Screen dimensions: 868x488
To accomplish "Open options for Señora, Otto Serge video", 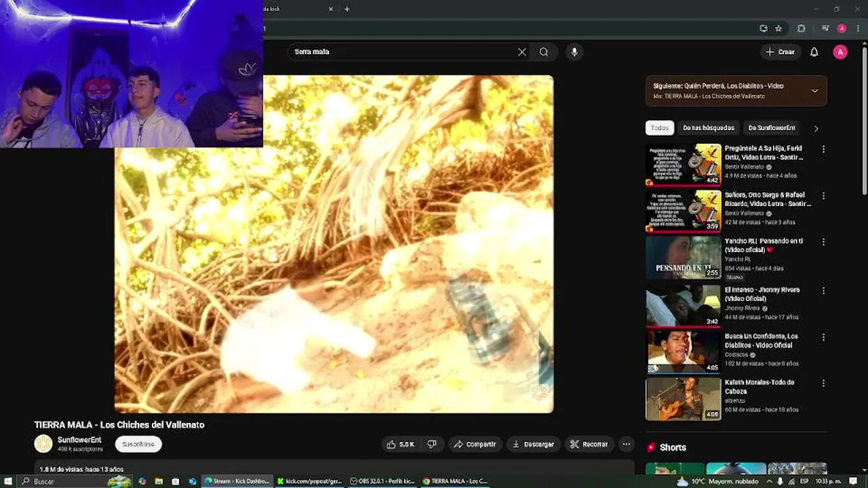I will click(823, 196).
